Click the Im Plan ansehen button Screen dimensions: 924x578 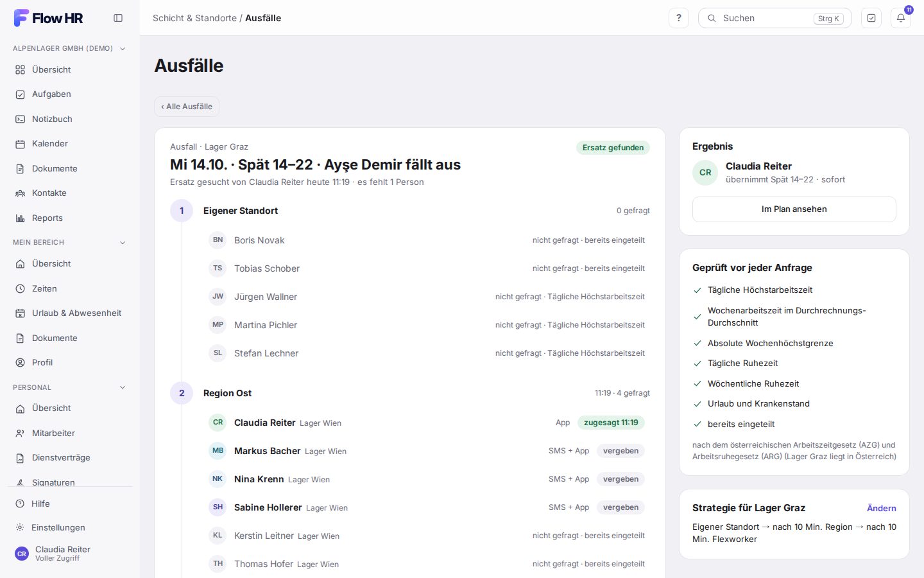pyautogui.click(x=794, y=209)
